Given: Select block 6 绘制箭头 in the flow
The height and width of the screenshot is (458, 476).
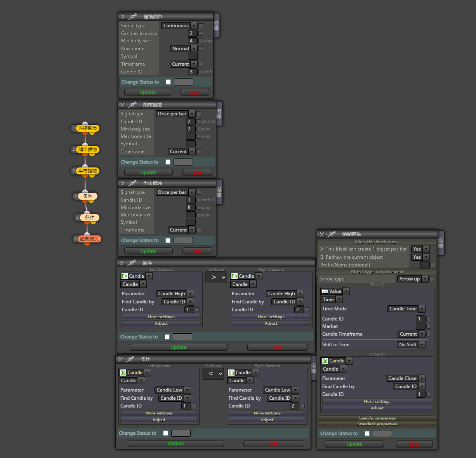Looking at the screenshot, I should tap(90, 239).
